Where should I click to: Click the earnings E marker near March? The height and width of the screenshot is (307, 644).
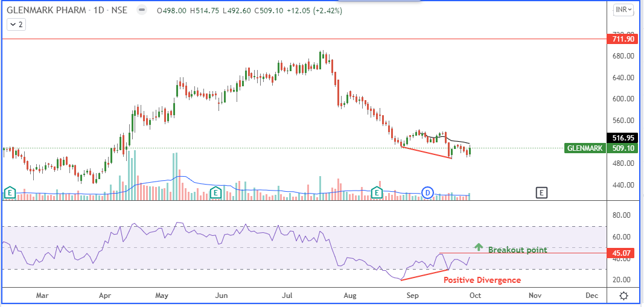tap(10, 192)
